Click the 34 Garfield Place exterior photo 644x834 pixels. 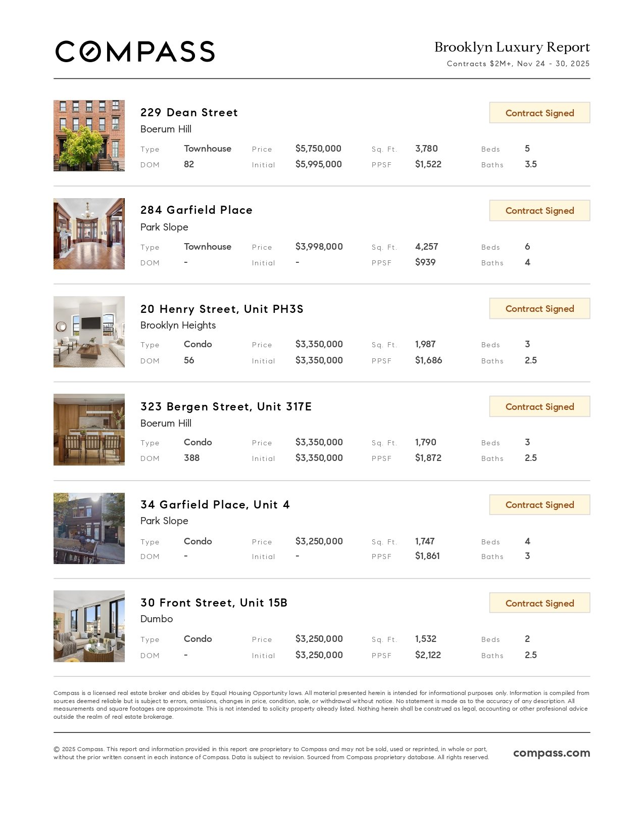[89, 528]
